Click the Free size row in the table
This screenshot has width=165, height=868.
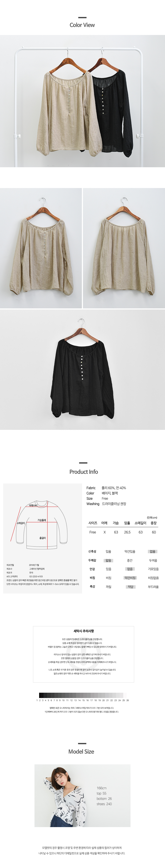tap(122, 532)
